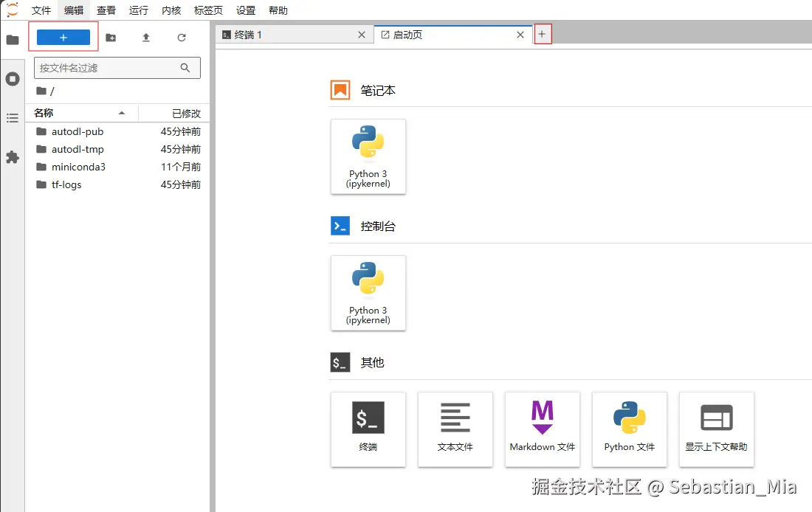Open 显示上下文帮助 from the launcher

click(x=716, y=429)
